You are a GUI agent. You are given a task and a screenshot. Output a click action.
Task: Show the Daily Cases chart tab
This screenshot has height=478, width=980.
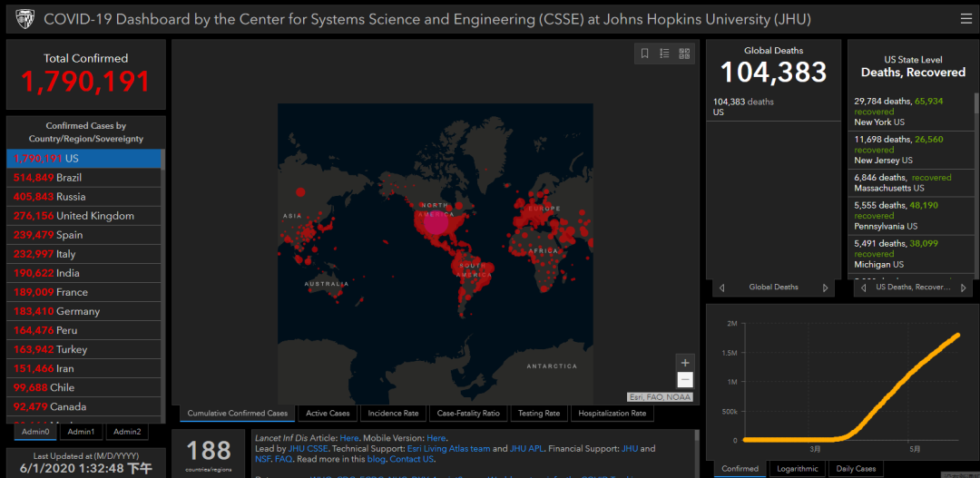(x=856, y=469)
